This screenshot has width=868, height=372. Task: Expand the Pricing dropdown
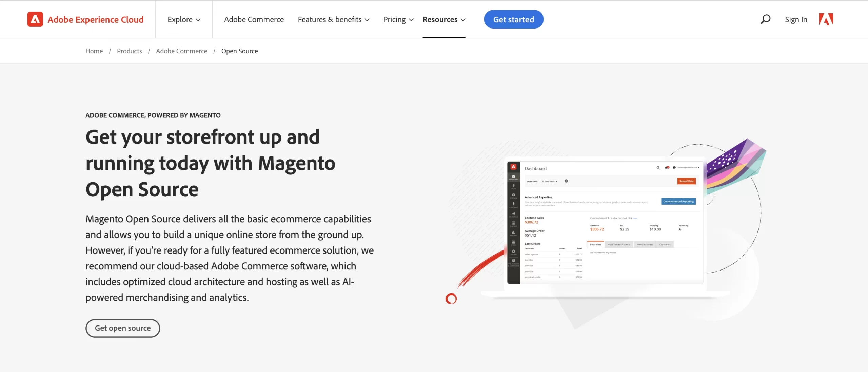(x=398, y=19)
